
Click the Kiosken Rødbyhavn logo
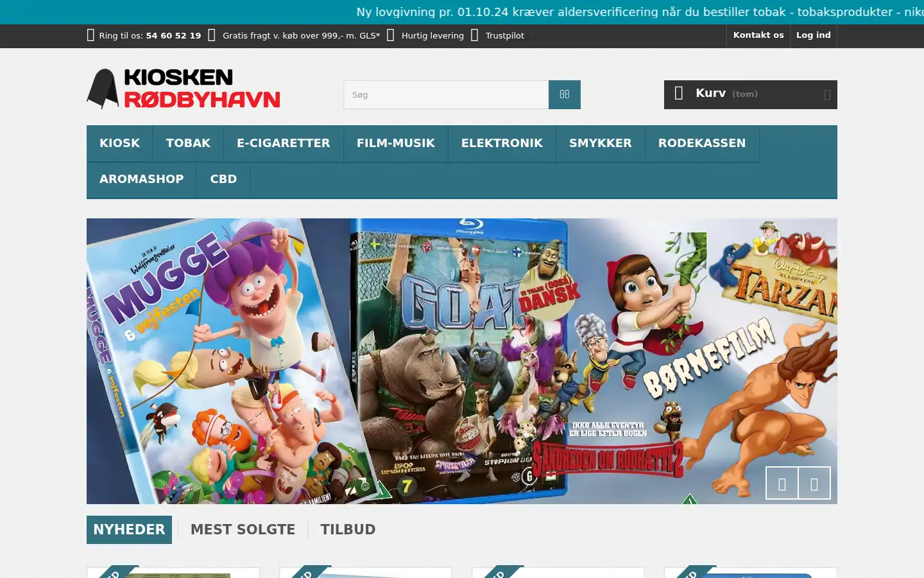(x=184, y=89)
